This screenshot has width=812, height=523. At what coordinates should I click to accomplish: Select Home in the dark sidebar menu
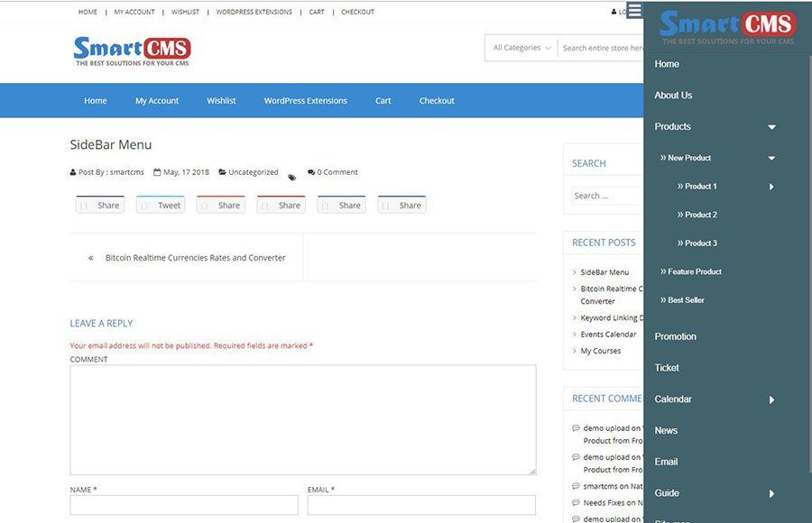click(x=667, y=64)
